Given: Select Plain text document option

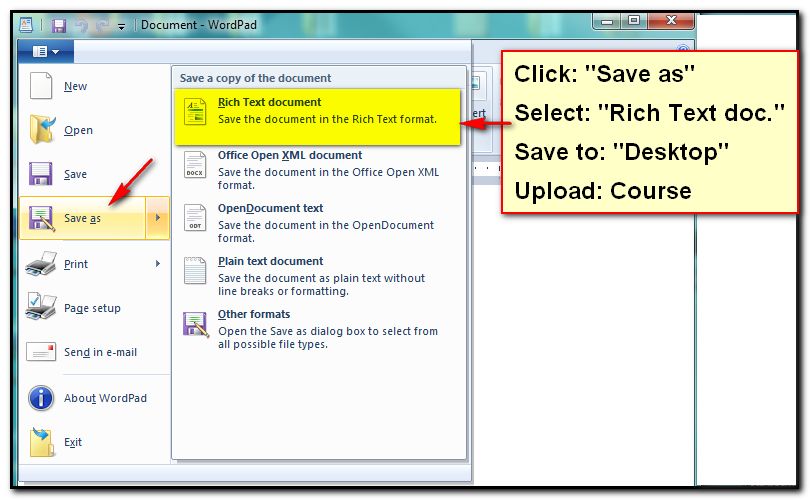Looking at the screenshot, I should click(317, 276).
